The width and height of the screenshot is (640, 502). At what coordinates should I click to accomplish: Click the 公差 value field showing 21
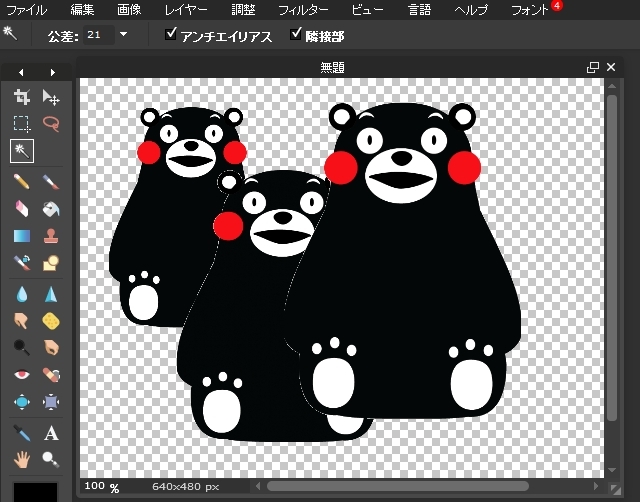(x=98, y=35)
